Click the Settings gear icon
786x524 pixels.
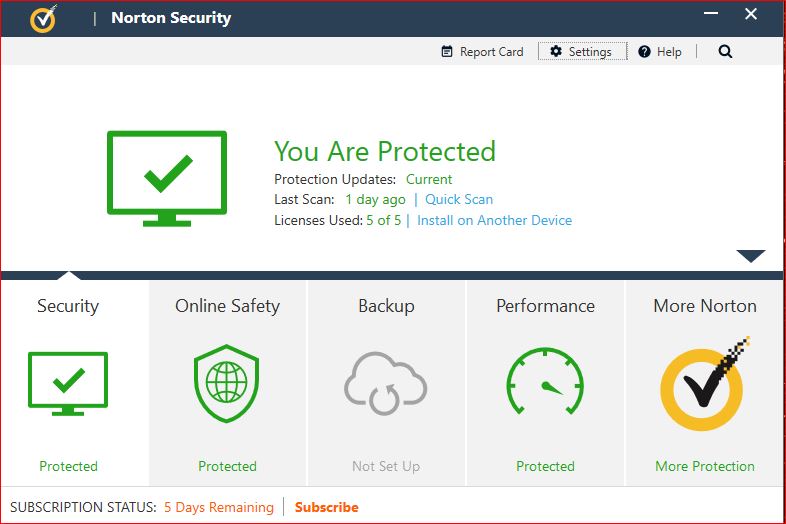point(555,51)
